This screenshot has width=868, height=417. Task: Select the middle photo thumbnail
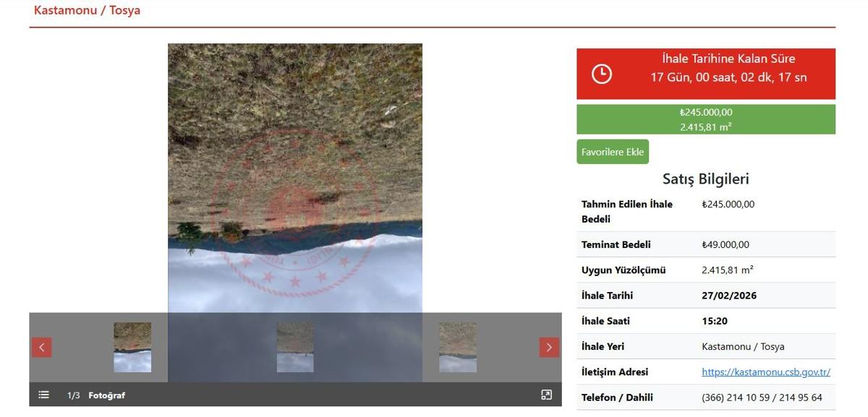(295, 348)
